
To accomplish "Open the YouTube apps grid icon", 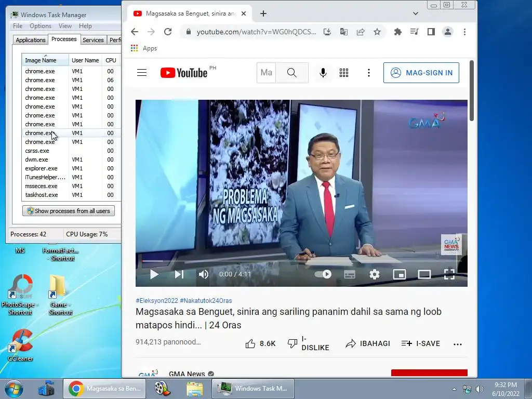I will pos(344,73).
